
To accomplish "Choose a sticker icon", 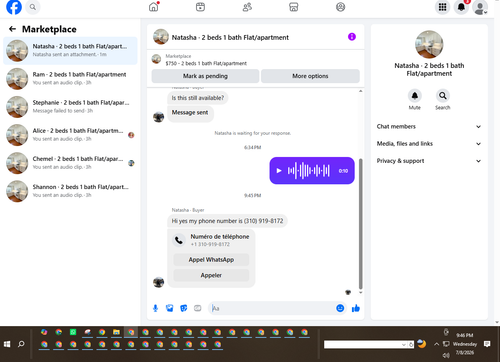I will click(x=184, y=308).
